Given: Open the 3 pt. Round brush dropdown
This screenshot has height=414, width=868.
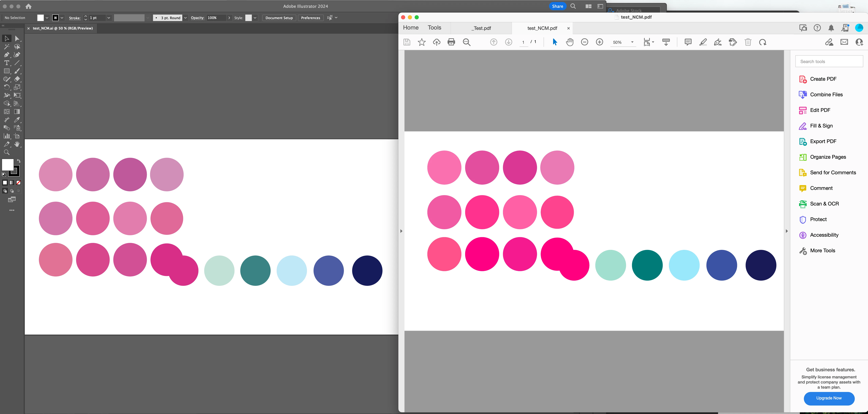Looking at the screenshot, I should 185,18.
